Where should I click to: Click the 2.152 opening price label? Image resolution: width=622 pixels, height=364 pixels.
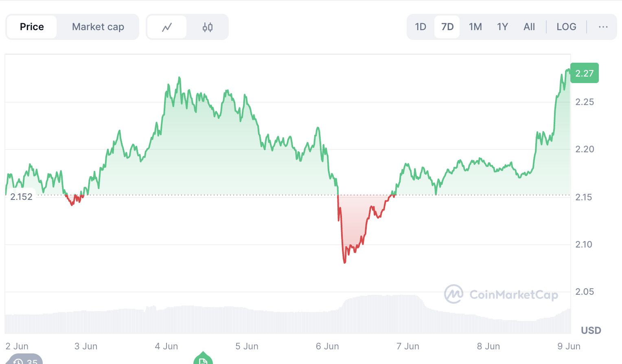pyautogui.click(x=21, y=197)
